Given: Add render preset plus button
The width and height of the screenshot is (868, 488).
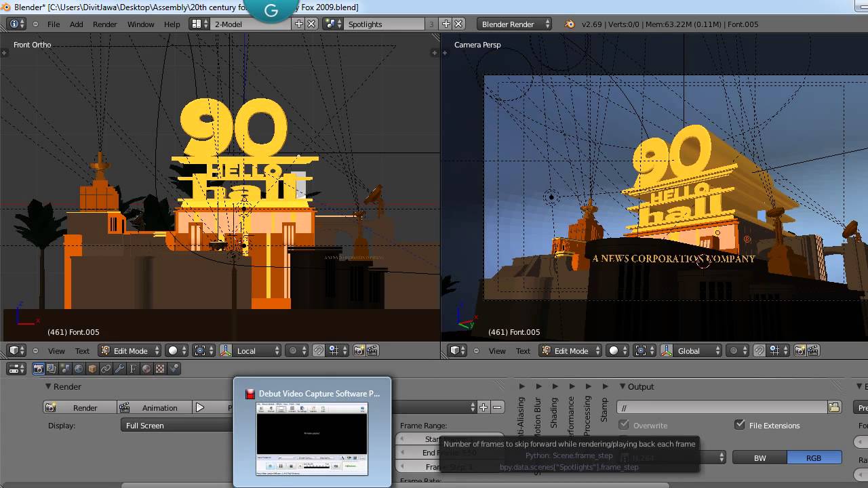Looking at the screenshot, I should pos(484,407).
